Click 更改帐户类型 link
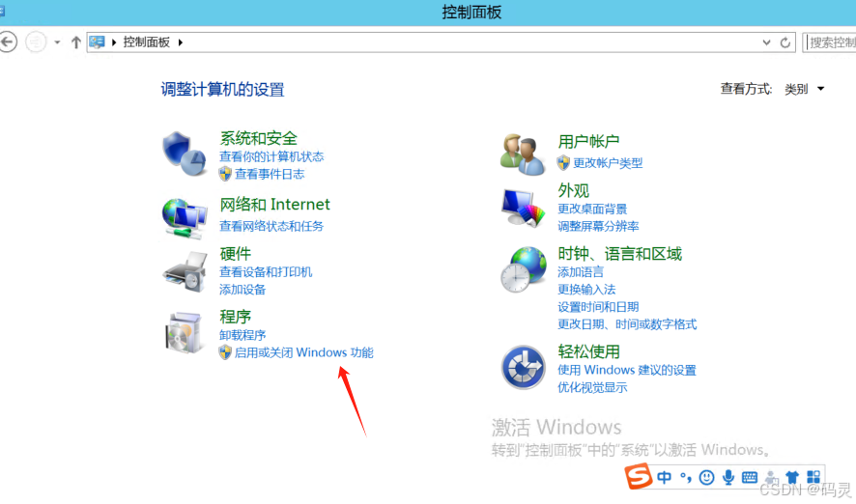 (608, 163)
